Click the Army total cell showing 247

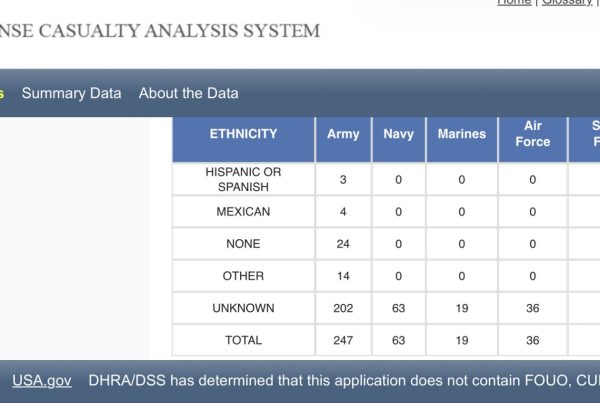coord(343,340)
